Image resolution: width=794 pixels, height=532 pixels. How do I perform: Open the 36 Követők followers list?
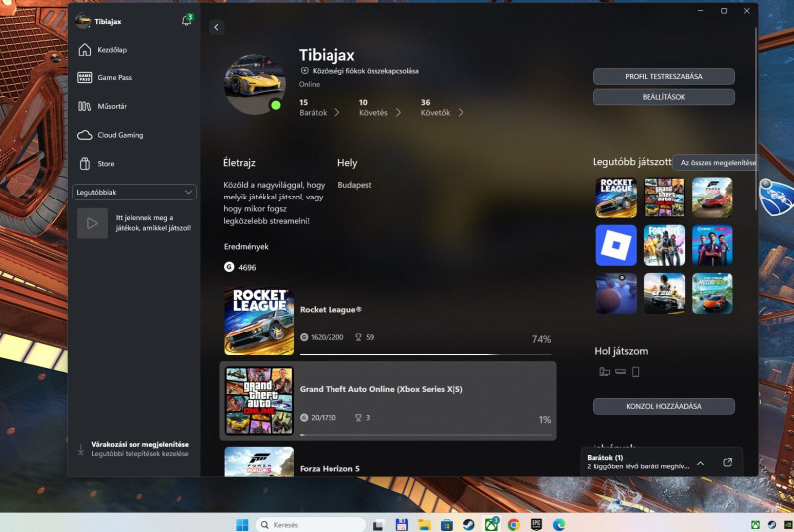[442, 108]
